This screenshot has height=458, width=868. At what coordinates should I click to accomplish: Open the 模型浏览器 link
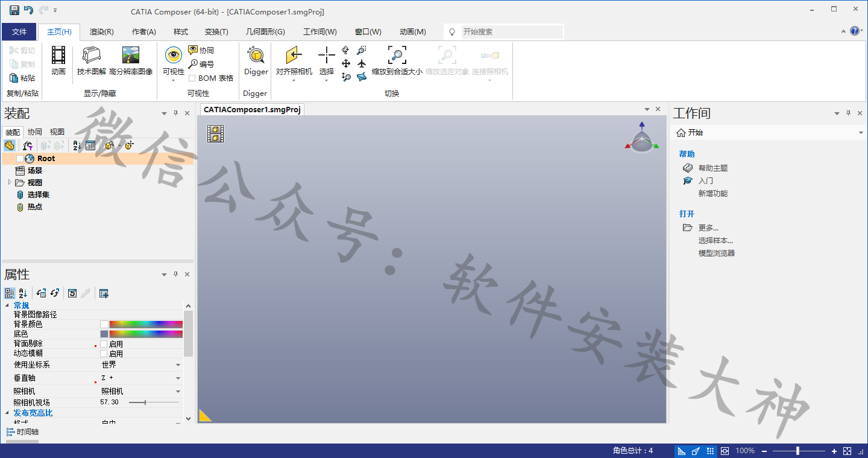717,253
